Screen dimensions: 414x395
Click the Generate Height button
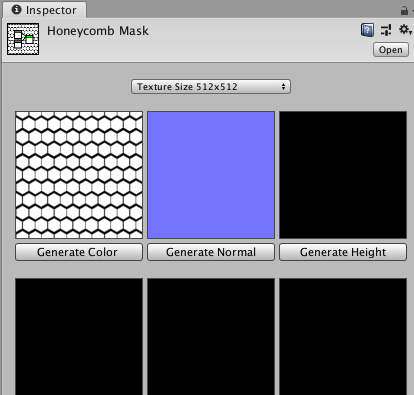[343, 252]
